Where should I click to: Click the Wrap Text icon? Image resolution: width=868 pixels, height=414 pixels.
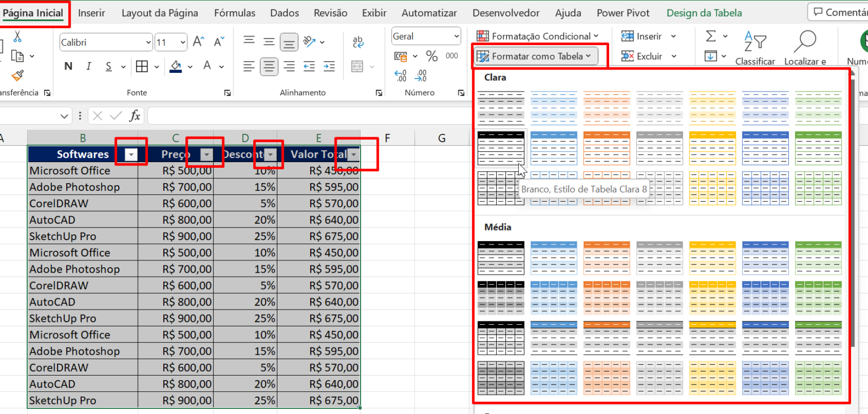point(358,42)
